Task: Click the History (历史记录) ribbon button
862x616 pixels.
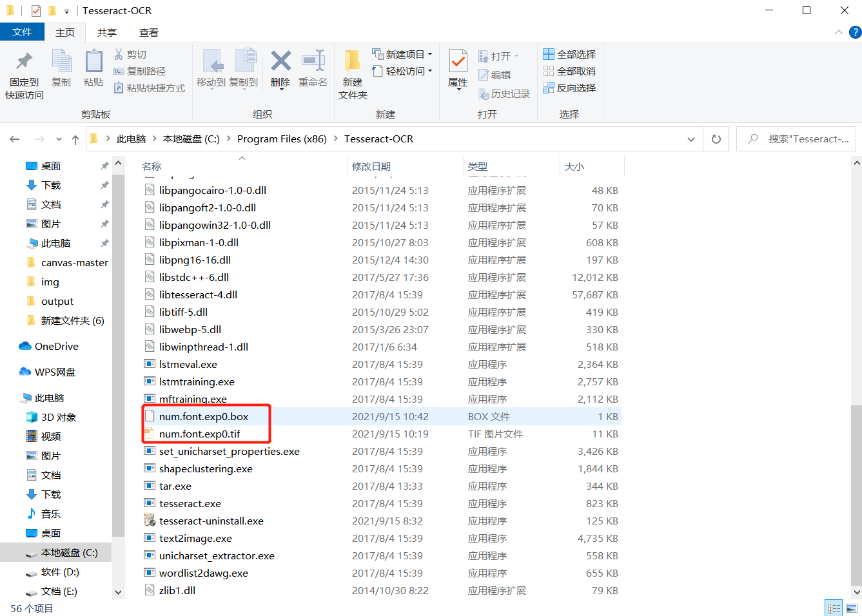Action: pos(504,93)
